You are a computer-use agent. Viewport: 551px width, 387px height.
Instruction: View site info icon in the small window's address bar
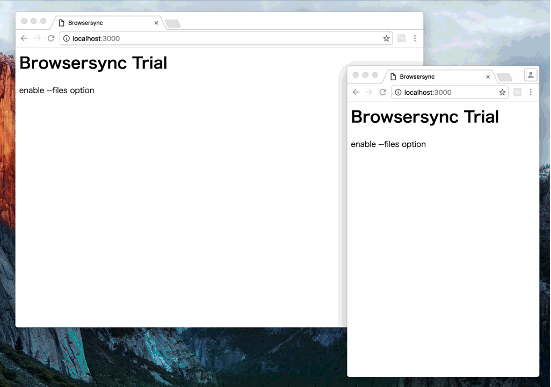[x=398, y=92]
